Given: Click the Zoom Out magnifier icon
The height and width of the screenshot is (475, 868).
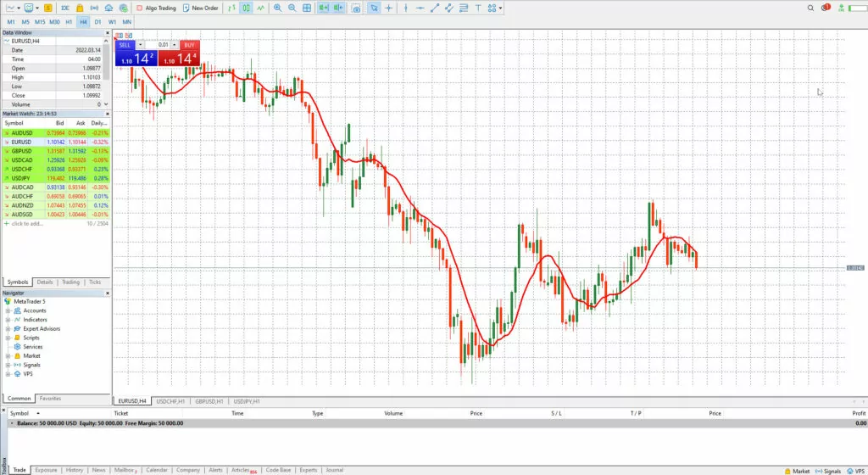Looking at the screenshot, I should pyautogui.click(x=292, y=8).
